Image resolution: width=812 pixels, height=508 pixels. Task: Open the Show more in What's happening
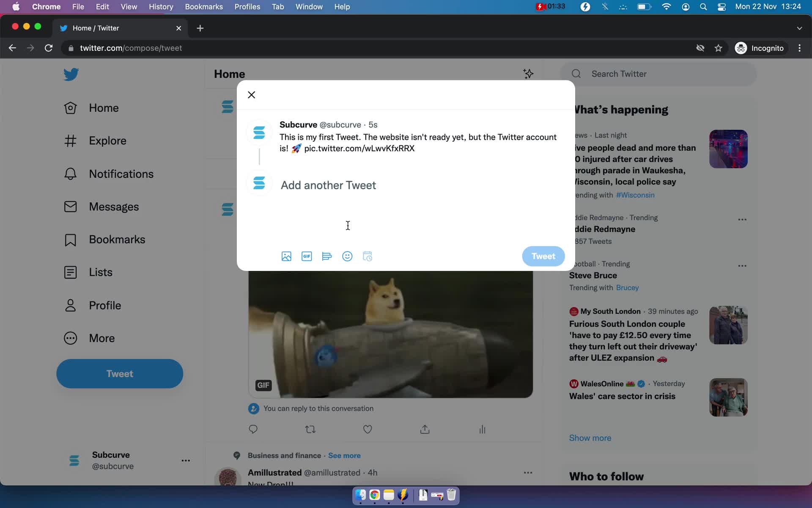tap(590, 438)
